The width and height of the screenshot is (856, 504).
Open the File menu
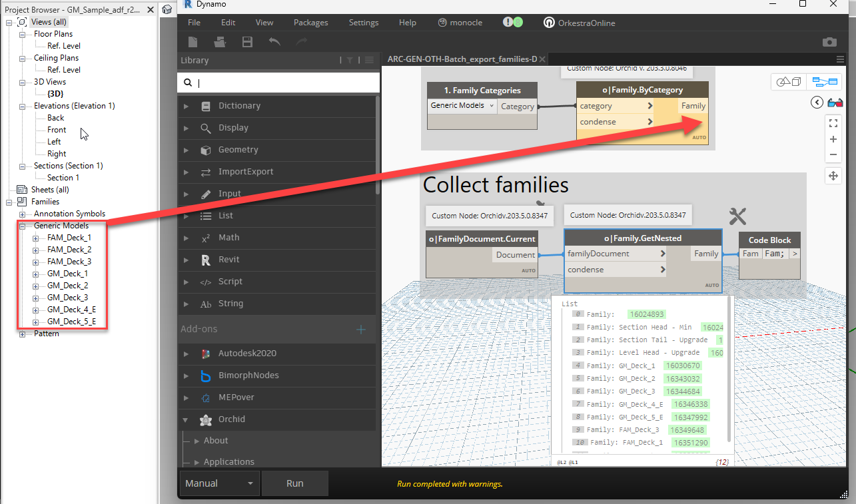194,23
